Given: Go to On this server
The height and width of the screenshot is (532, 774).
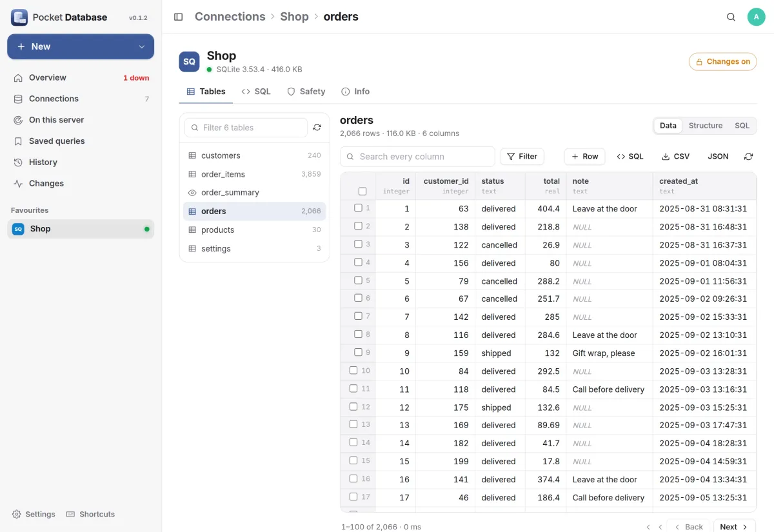Looking at the screenshot, I should pos(81,120).
